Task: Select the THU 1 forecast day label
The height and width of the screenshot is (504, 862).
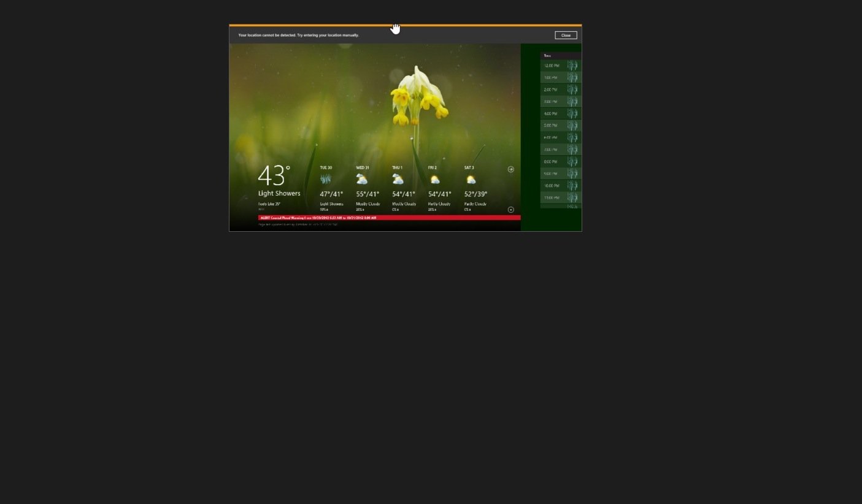Action: (x=397, y=167)
